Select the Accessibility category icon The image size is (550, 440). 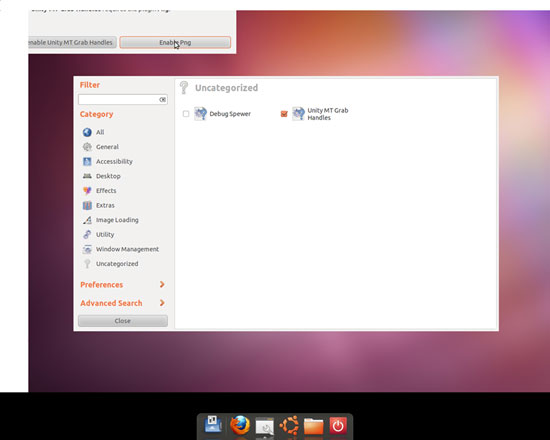pos(87,161)
